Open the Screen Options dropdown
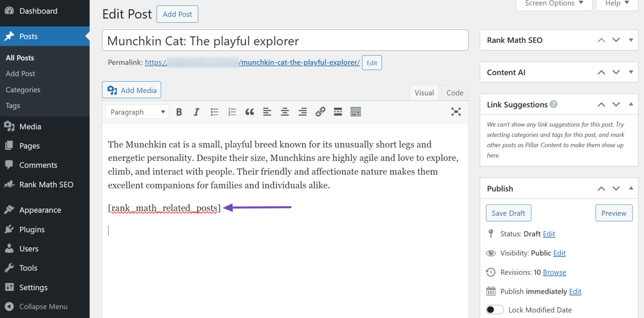Image resolution: width=644 pixels, height=318 pixels. [x=553, y=4]
